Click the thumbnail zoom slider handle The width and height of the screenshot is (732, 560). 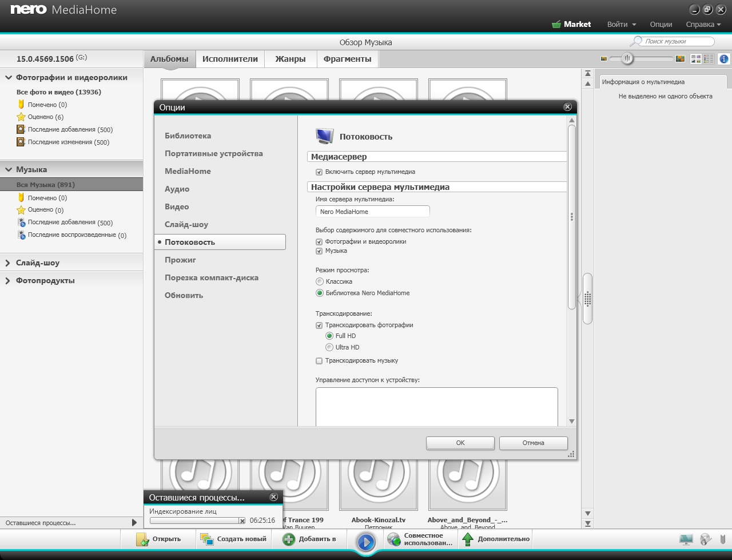click(x=627, y=58)
